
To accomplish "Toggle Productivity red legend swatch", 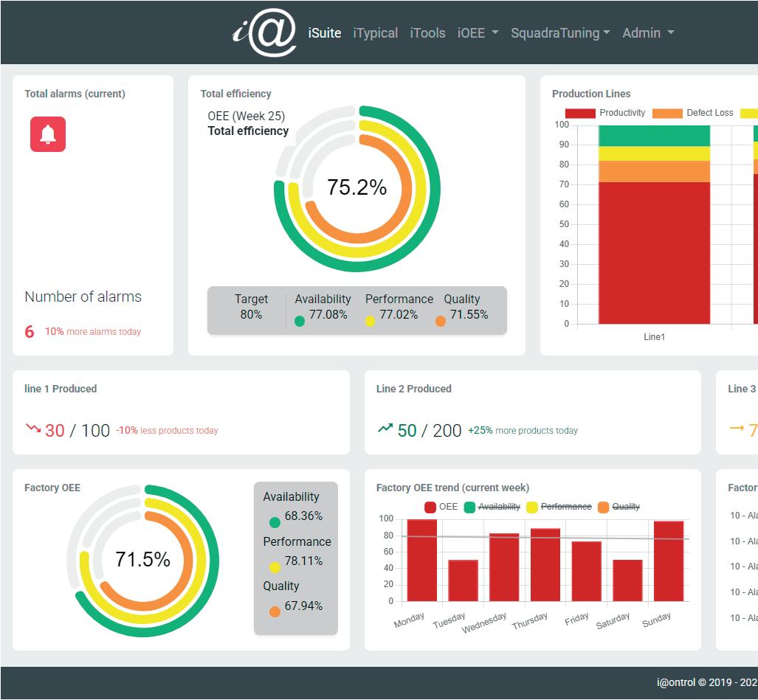I will [580, 113].
